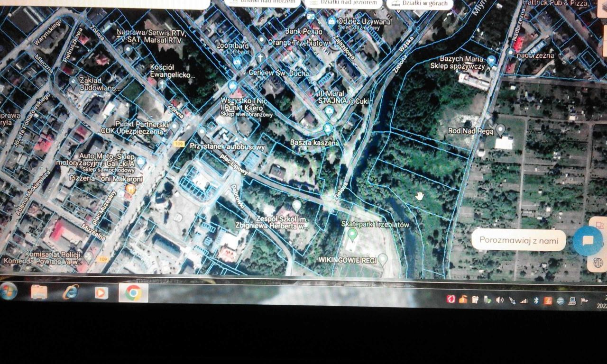Click the Auto-Moto Sklep shop marker
The width and height of the screenshot is (607, 364).
[141, 161]
